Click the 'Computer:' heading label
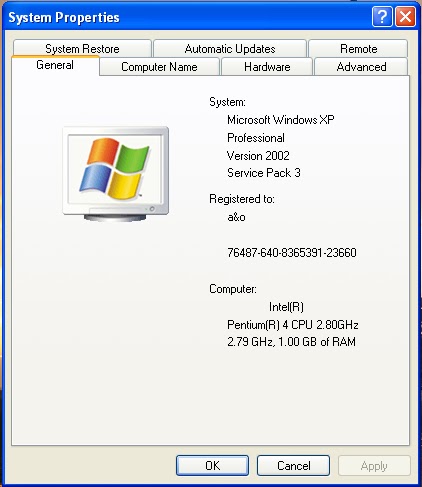 point(233,289)
